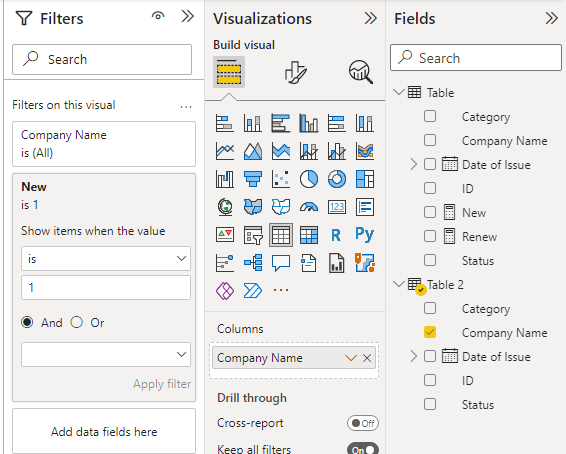Select the Or radio button
566x454 pixels.
coord(77,322)
